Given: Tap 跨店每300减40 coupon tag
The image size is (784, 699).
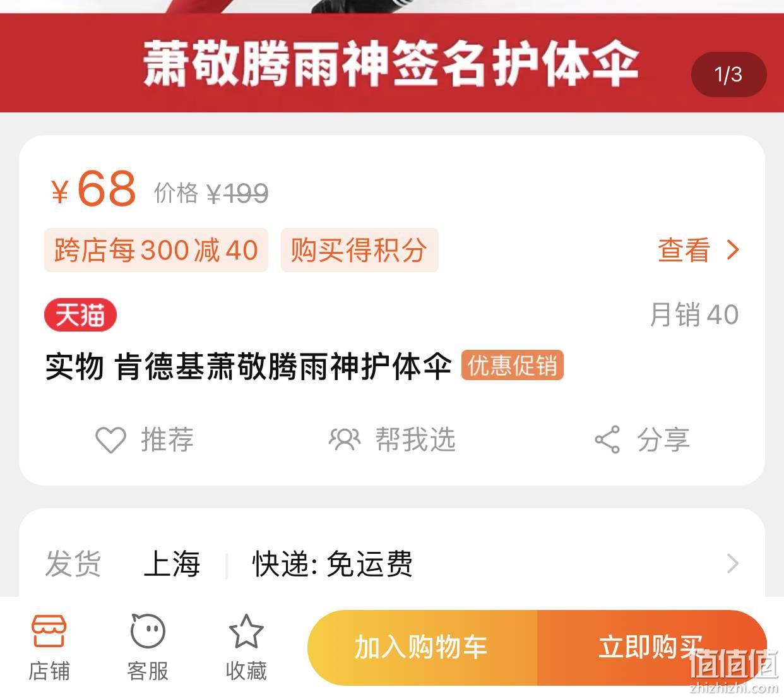Looking at the screenshot, I should coord(156,250).
